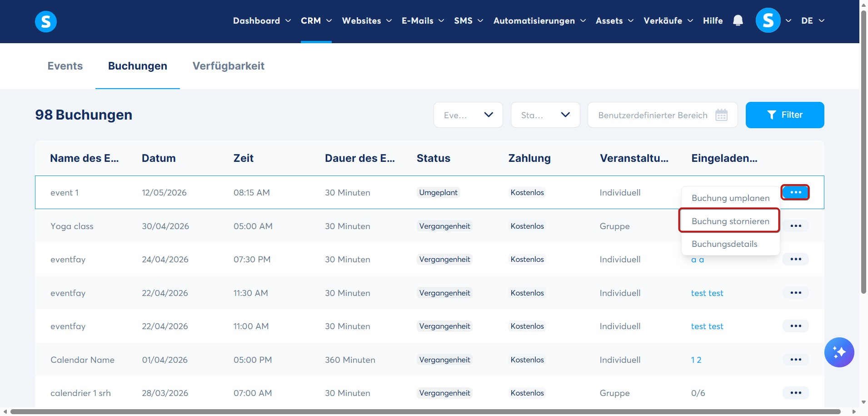Expand the Status filter dropdown
868x416 pixels.
point(545,115)
